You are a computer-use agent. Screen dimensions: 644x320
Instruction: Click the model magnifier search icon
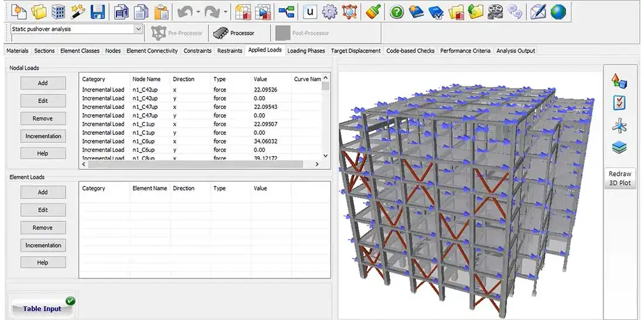pyautogui.click(x=350, y=12)
